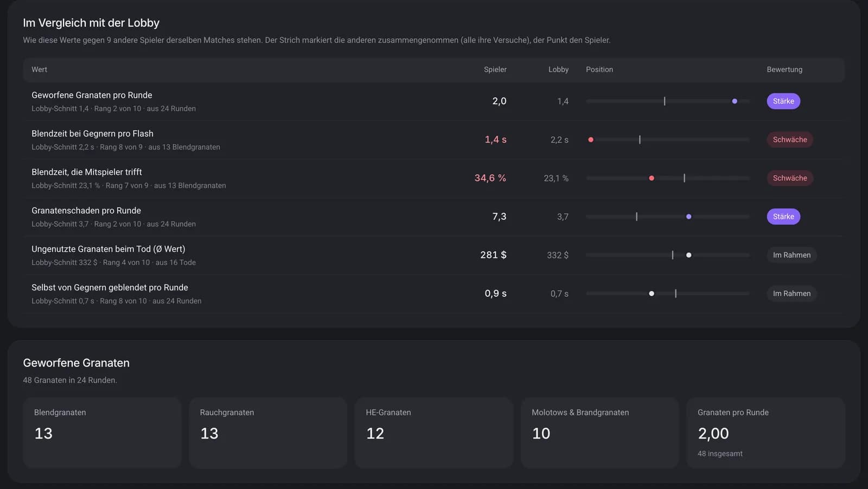868x489 pixels.
Task: Click the lobby value "2,2 s"
Action: click(559, 139)
